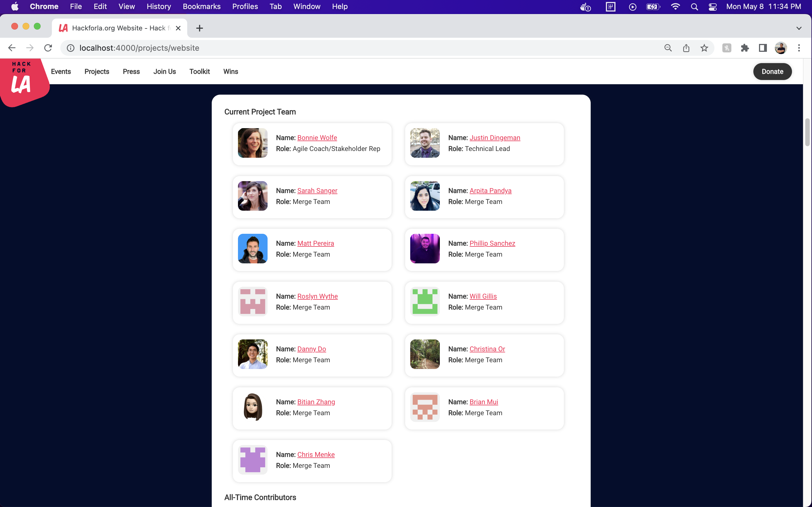The width and height of the screenshot is (812, 507).
Task: Open the History menu
Action: pos(158,7)
